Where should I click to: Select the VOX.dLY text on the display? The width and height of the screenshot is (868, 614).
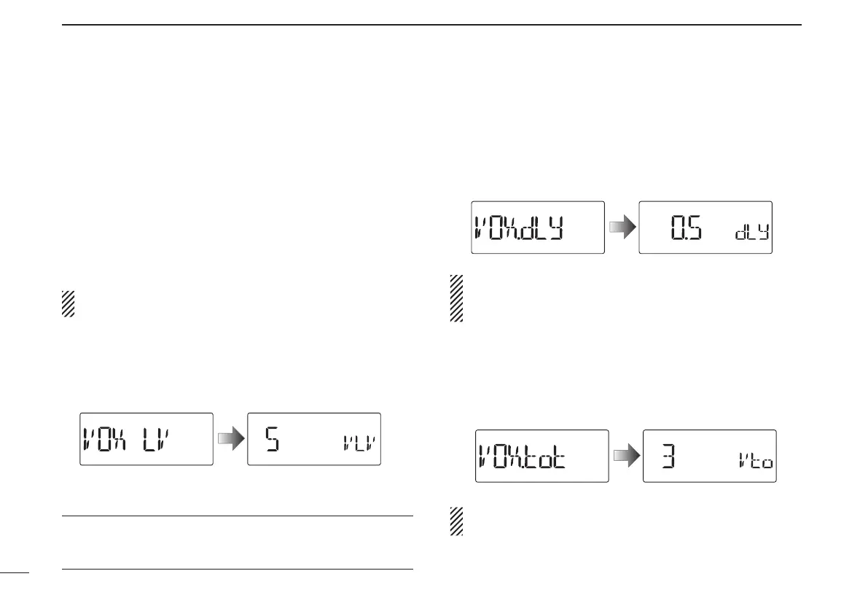click(519, 228)
